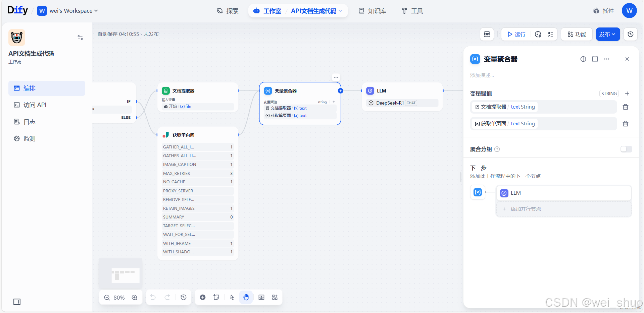Screen dimensions: 644x313
Task: Delete the 文档提取器 text variable
Action: (x=626, y=107)
